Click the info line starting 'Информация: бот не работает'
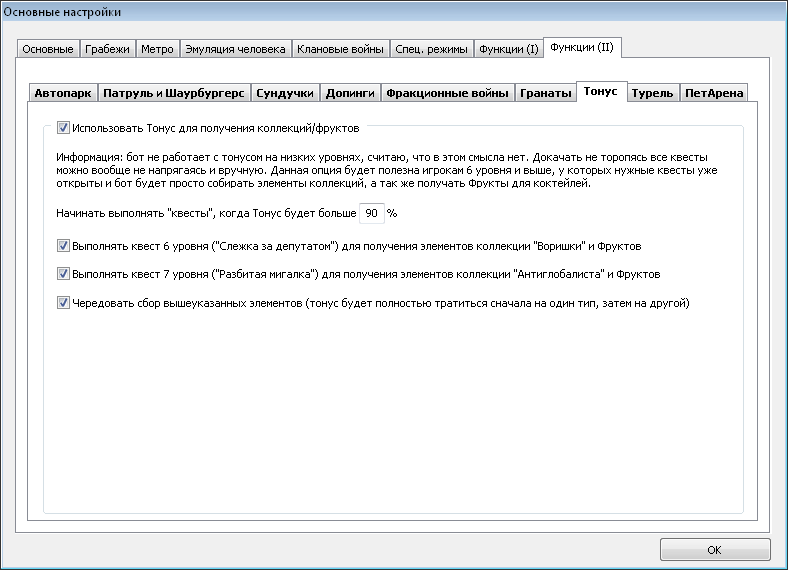 (382, 157)
